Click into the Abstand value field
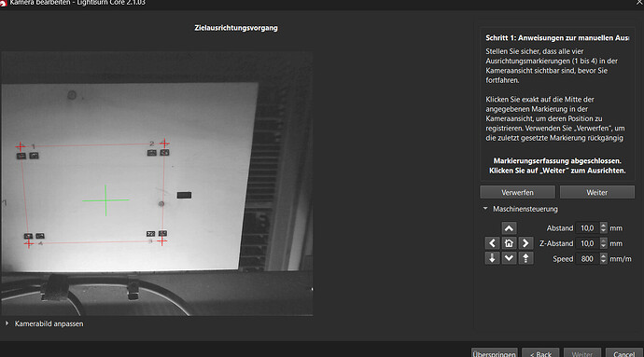 pos(587,228)
